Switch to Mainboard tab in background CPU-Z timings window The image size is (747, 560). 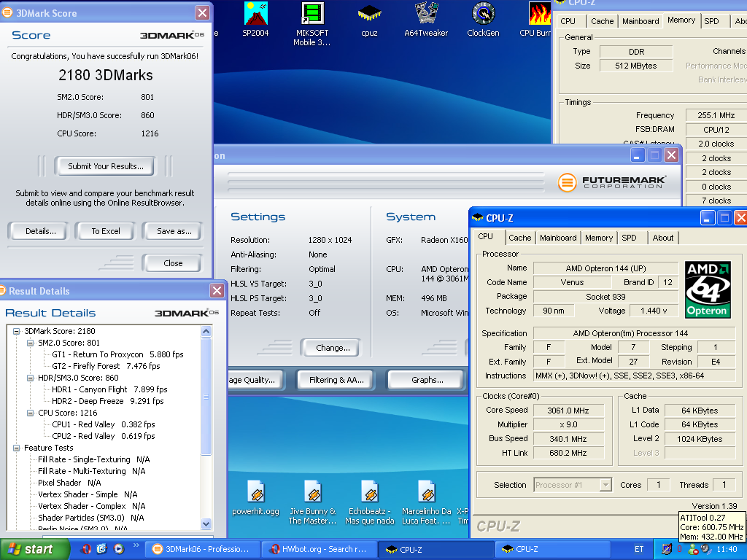(x=640, y=21)
